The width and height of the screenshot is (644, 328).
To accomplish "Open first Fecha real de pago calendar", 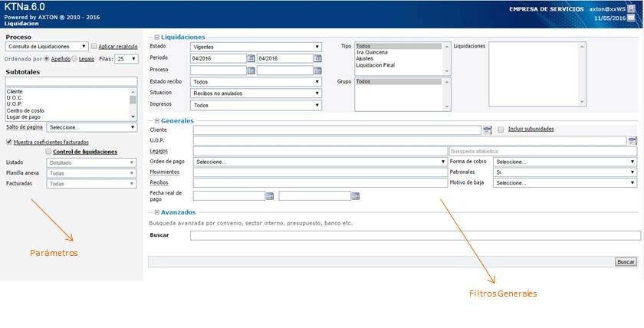I will tap(269, 196).
